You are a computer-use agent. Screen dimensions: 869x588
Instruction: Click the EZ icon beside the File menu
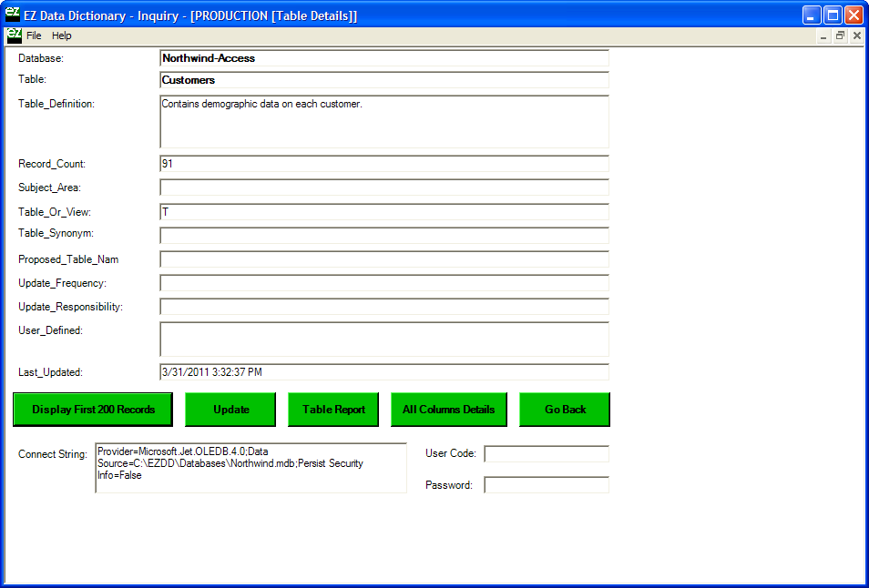(x=14, y=35)
